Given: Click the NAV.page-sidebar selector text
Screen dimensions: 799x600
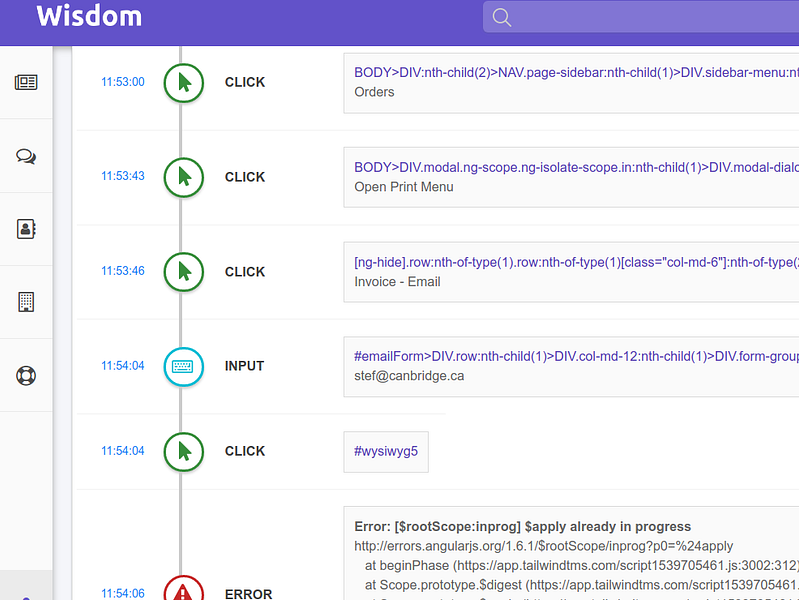Looking at the screenshot, I should pos(576,73).
